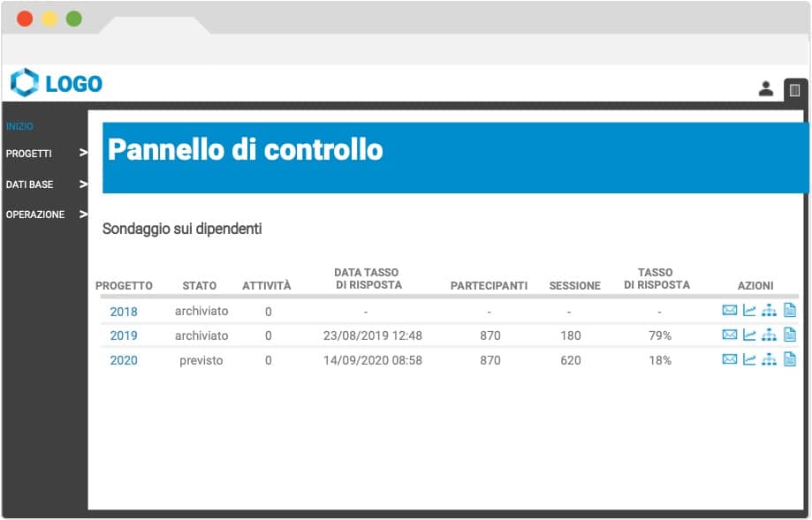View the line chart for project 2019

(748, 335)
